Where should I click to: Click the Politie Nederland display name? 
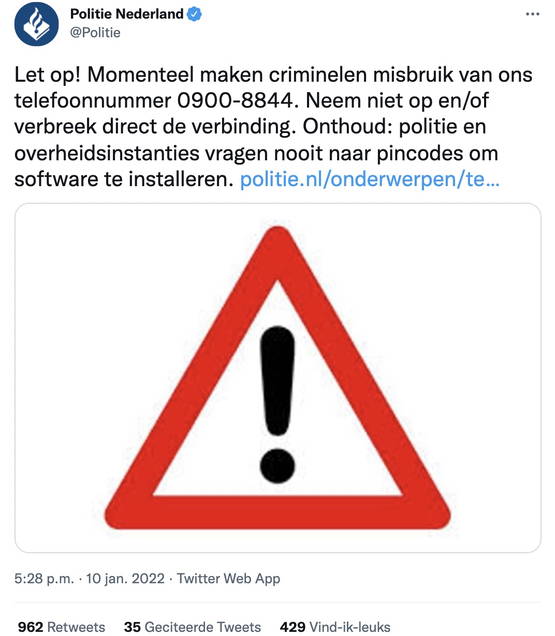pos(127,14)
